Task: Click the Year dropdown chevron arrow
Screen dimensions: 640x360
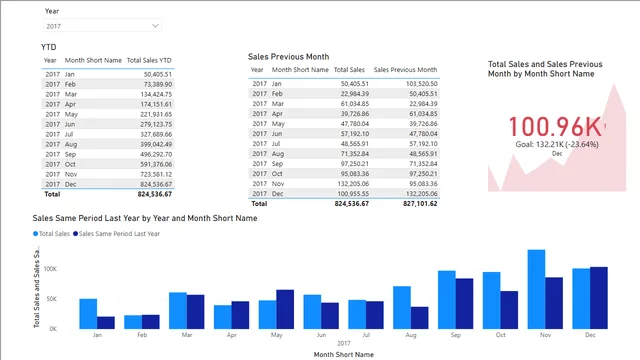Action: pyautogui.click(x=155, y=26)
